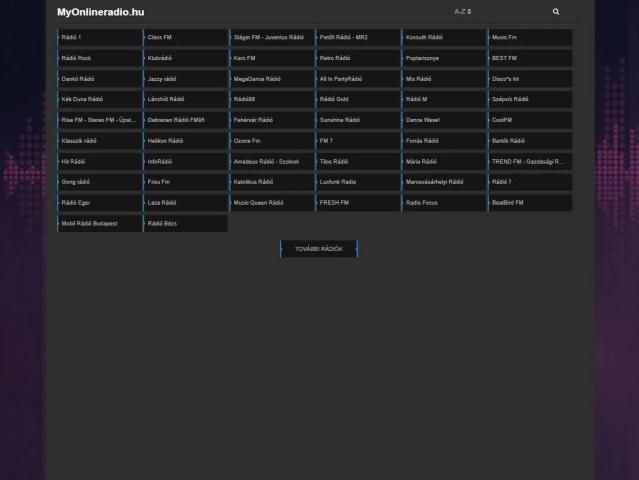Image resolution: width=639 pixels, height=480 pixels.
Task: Click the search magnifier icon
Action: pyautogui.click(x=556, y=12)
